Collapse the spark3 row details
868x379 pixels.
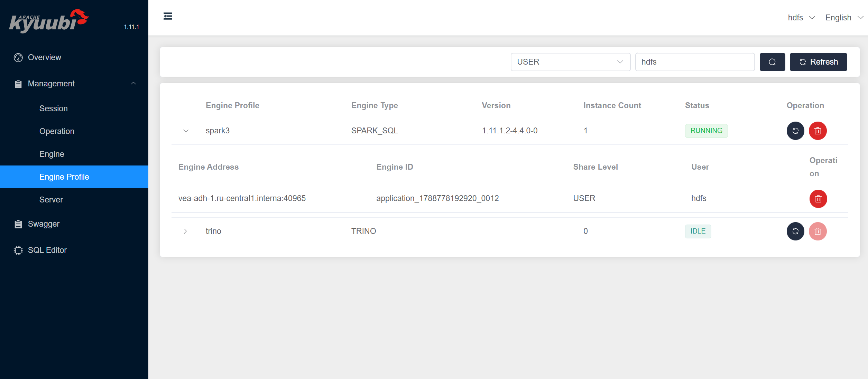[x=186, y=131]
